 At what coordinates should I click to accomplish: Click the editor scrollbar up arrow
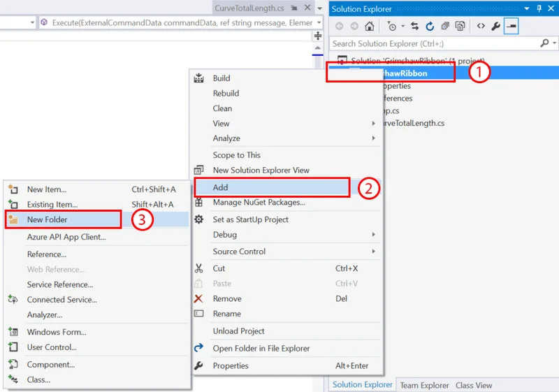point(318,48)
